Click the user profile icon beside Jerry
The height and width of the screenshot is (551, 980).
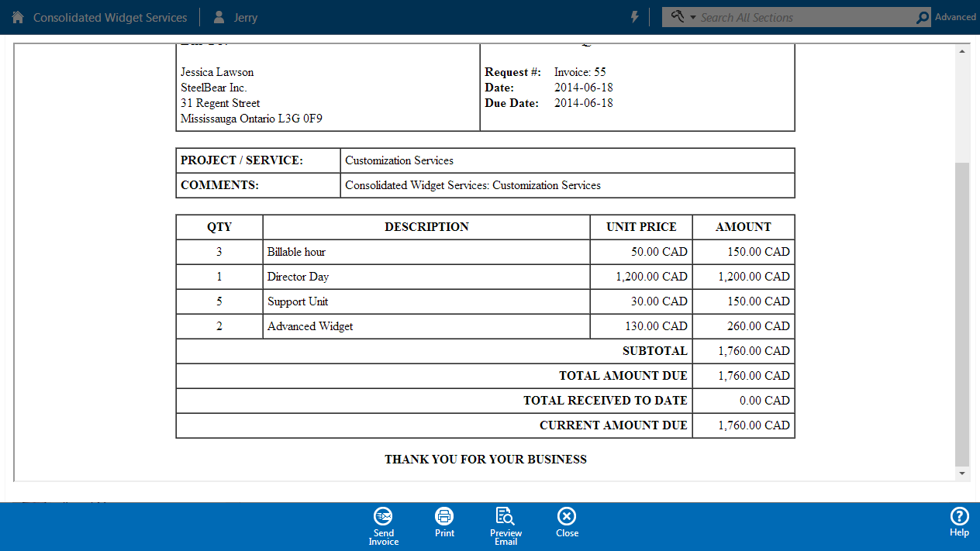coord(219,17)
